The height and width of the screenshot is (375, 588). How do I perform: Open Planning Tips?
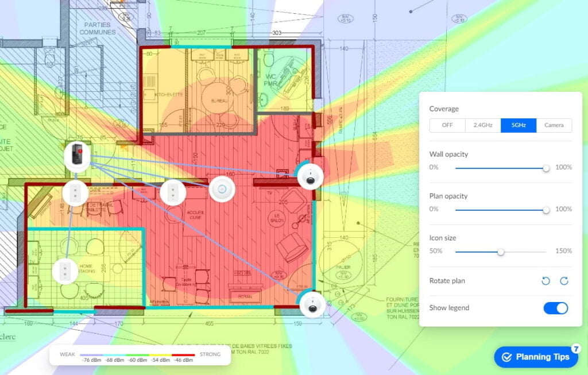[x=535, y=357]
